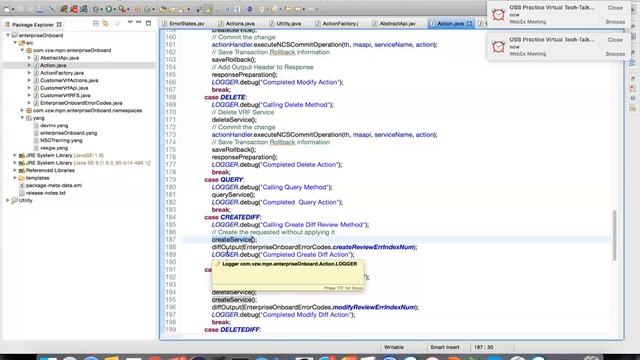Click the Logger hover tooltip popup
Image resolution: width=640 pixels, height=360 pixels.
click(287, 276)
